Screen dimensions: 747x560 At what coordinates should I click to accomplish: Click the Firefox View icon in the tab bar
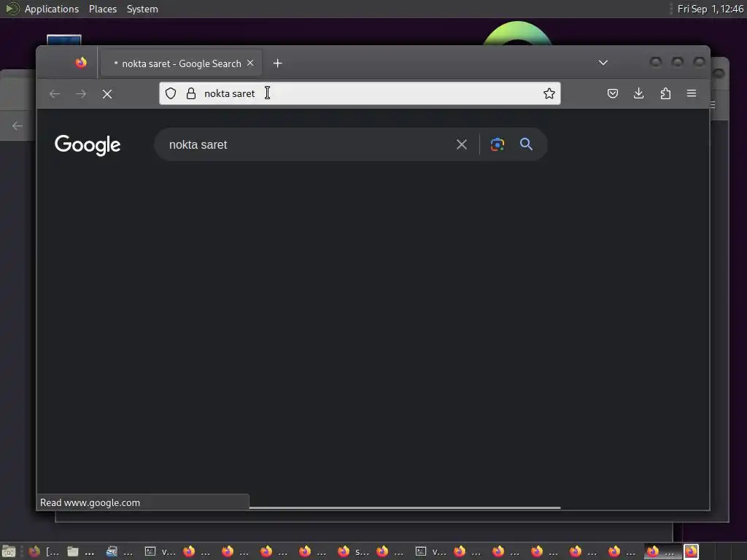tap(81, 63)
